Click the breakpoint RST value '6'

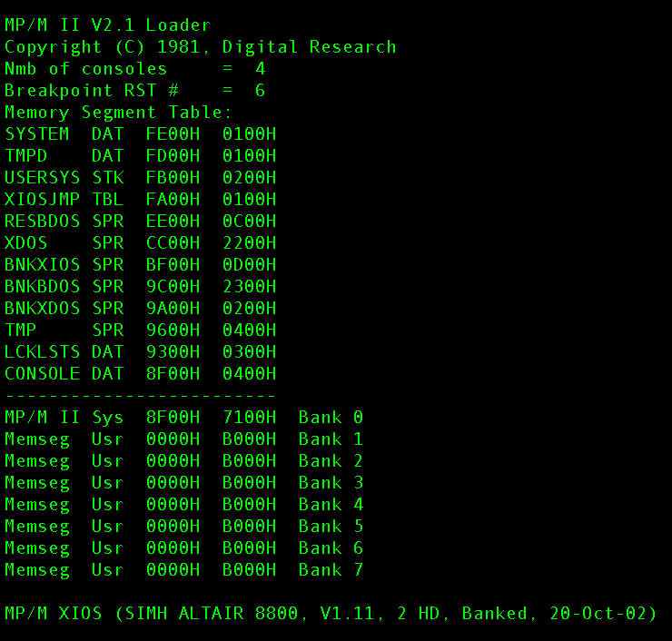pyautogui.click(x=260, y=91)
